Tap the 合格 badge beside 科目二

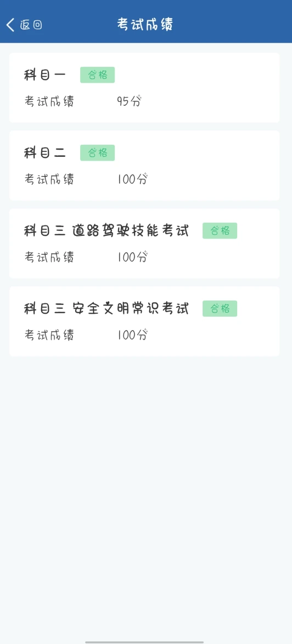click(97, 153)
